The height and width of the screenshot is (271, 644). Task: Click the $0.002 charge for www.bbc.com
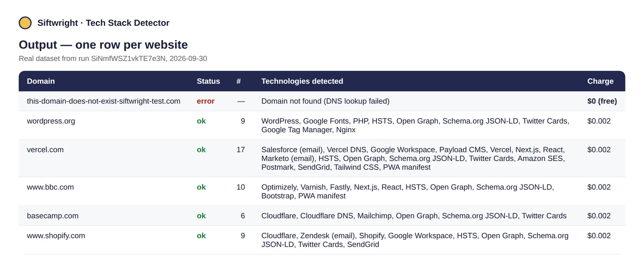coord(599,187)
